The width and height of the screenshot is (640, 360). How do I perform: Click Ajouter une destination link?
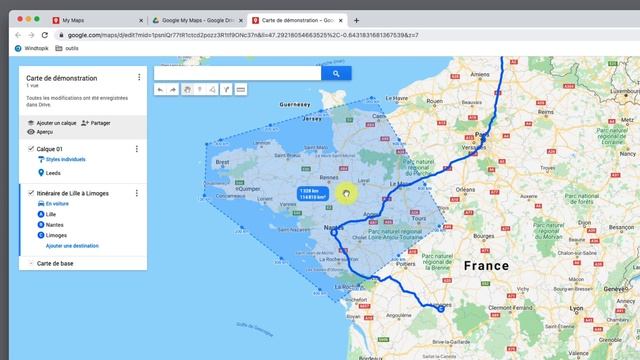72,246
